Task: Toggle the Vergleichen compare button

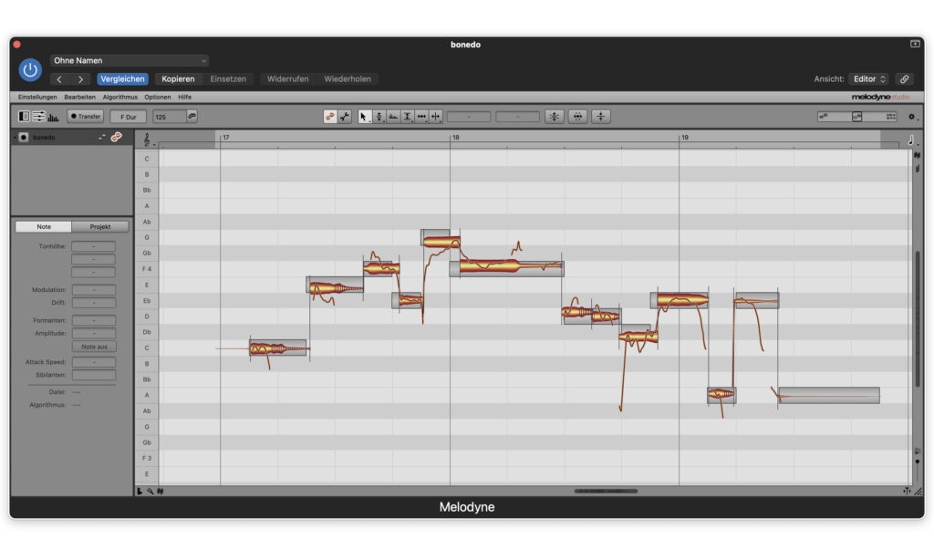Action: pyautogui.click(x=122, y=78)
